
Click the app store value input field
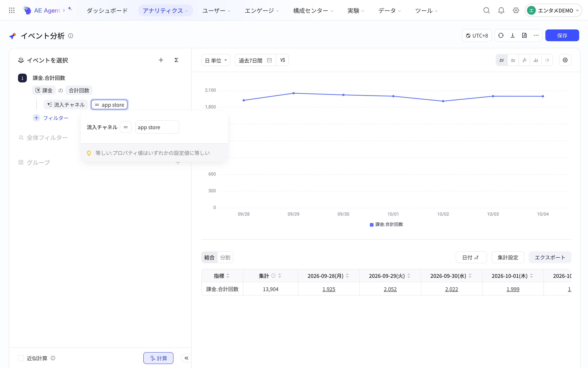[157, 127]
